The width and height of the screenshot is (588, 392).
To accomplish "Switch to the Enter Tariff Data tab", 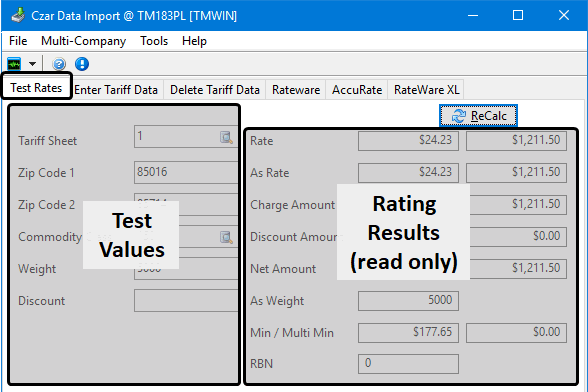I will click(116, 90).
